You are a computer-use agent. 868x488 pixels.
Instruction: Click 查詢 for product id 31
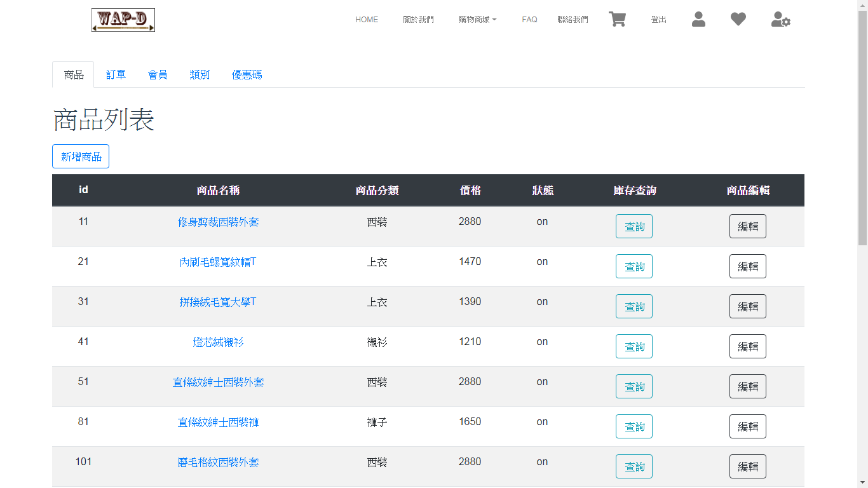click(634, 306)
